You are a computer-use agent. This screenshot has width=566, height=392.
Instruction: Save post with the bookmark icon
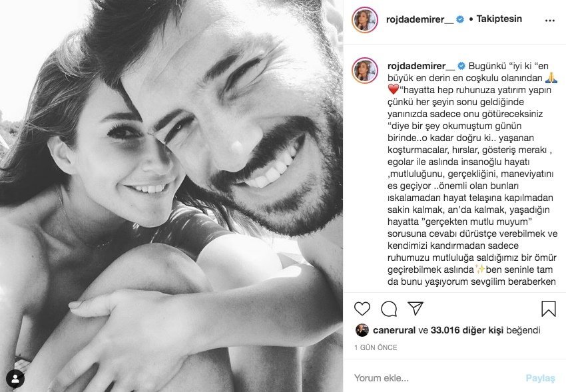pos(548,309)
